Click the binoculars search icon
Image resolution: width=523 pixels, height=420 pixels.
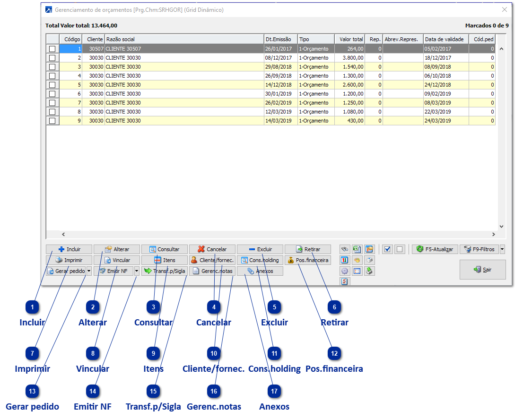(x=345, y=249)
